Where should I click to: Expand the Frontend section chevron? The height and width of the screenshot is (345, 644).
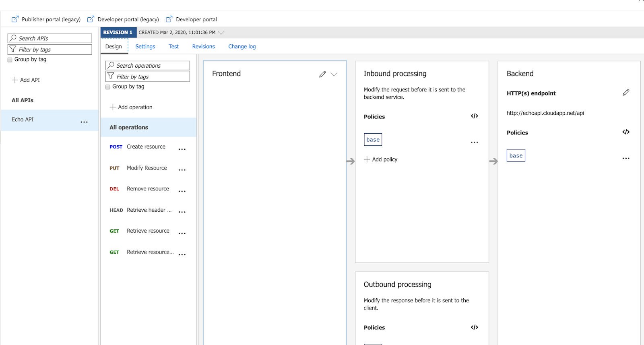334,74
